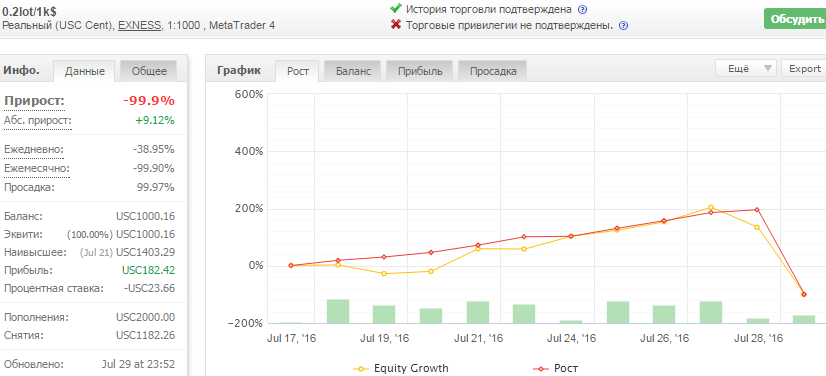Select the Прибыль chart tab

click(x=420, y=71)
